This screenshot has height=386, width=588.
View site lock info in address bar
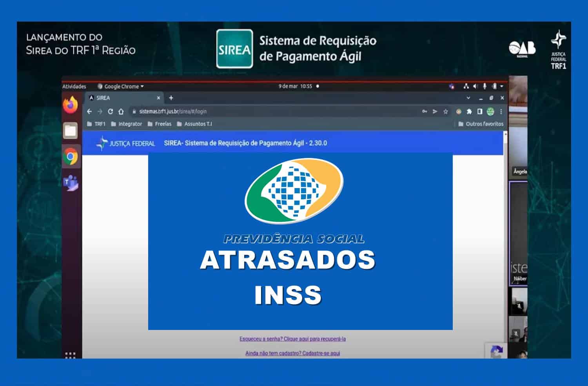click(134, 112)
